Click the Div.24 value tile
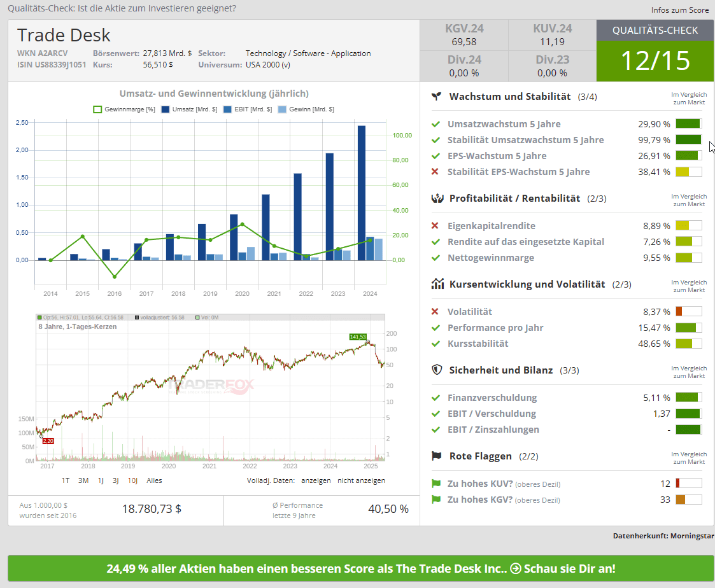This screenshot has width=715, height=588. [x=464, y=66]
